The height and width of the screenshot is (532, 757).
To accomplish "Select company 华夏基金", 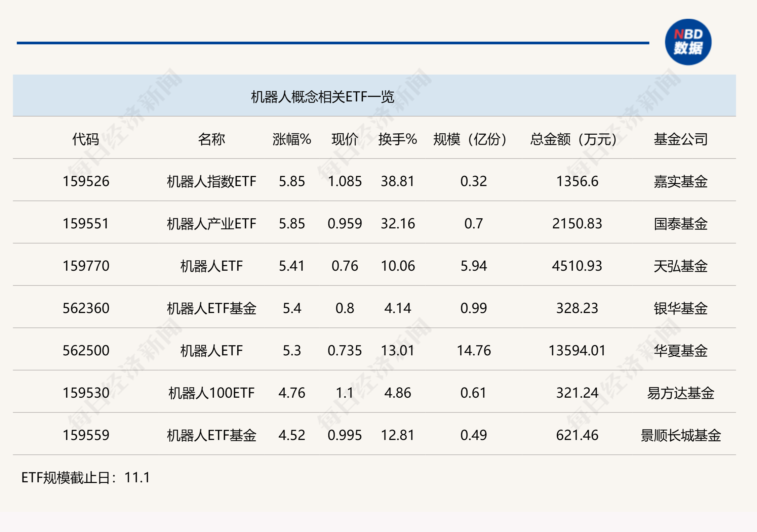I will [x=681, y=351].
